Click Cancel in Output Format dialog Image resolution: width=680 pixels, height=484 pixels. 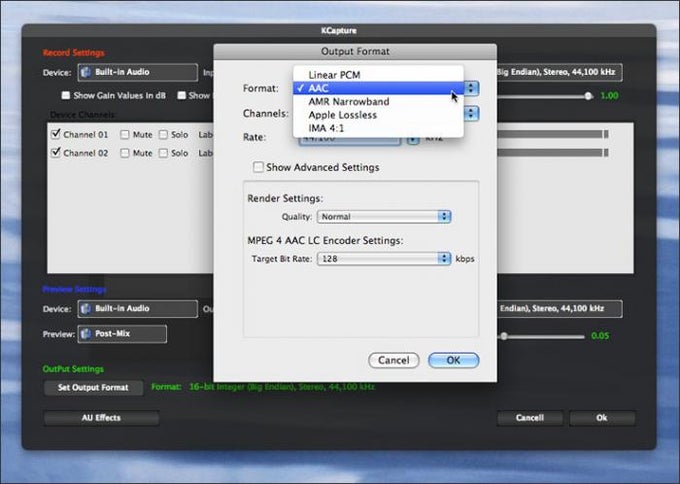click(393, 360)
